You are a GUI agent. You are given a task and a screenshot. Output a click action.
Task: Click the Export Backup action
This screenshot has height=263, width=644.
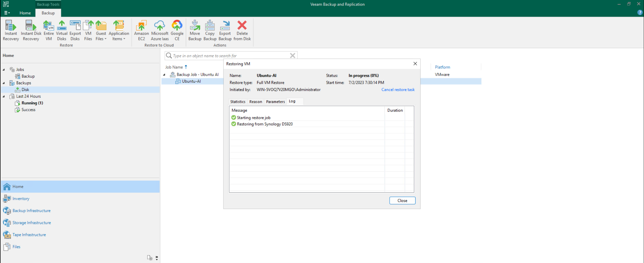(225, 30)
